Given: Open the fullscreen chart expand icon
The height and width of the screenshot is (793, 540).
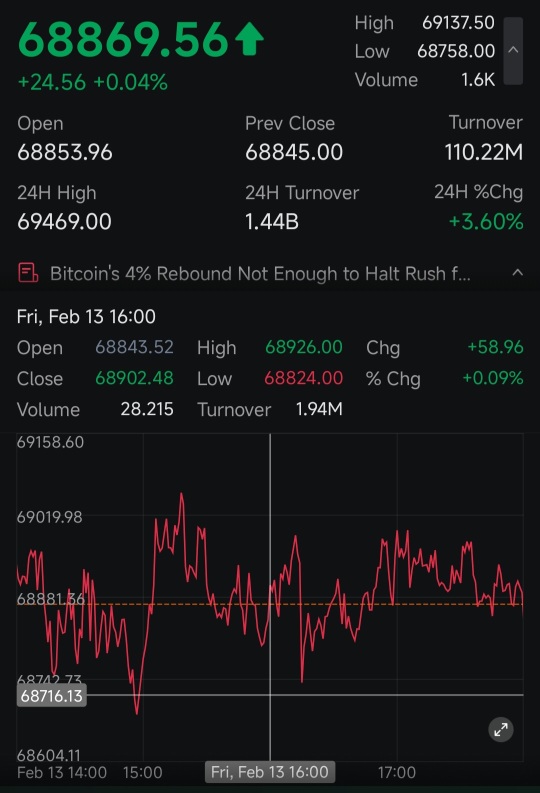Looking at the screenshot, I should tap(501, 729).
